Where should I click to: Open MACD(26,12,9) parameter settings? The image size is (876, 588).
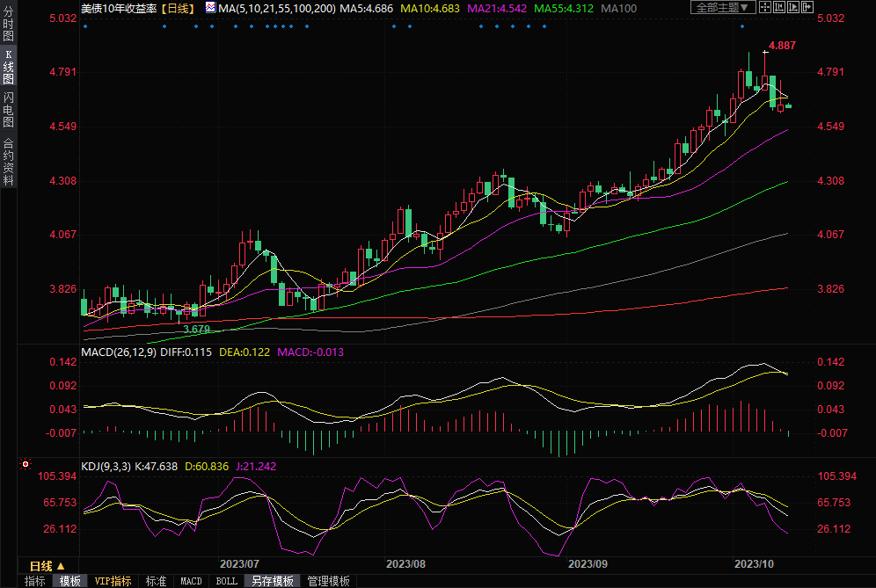[x=118, y=352]
